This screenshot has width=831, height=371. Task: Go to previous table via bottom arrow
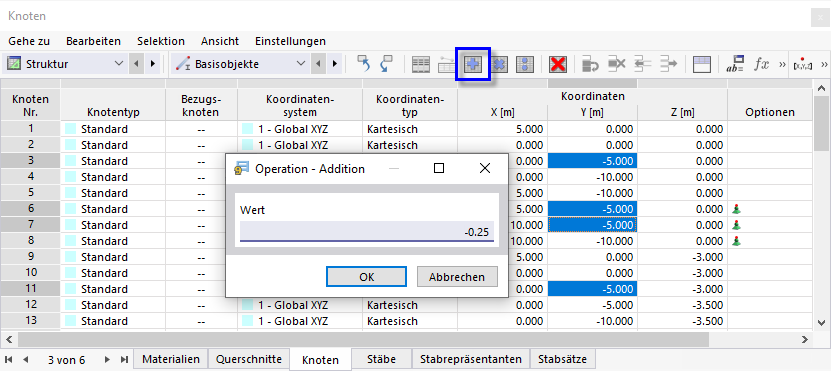[25, 359]
